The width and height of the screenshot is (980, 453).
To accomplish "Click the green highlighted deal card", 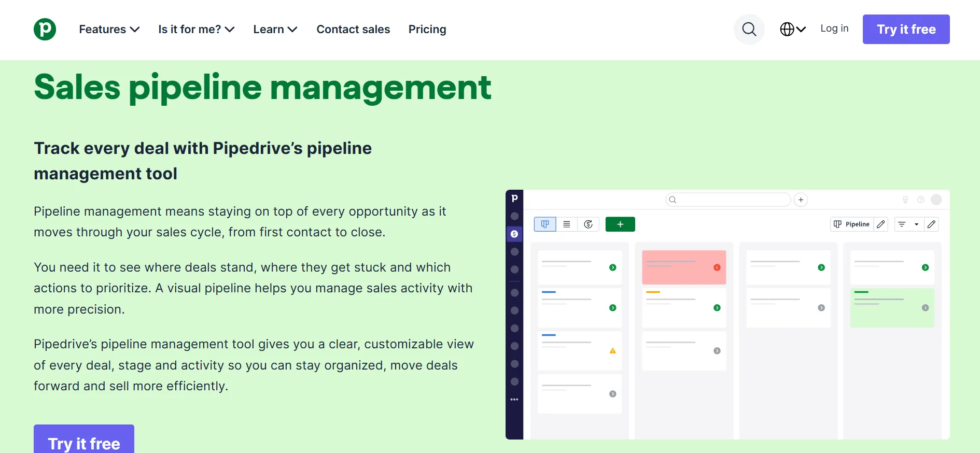I will coord(892,307).
